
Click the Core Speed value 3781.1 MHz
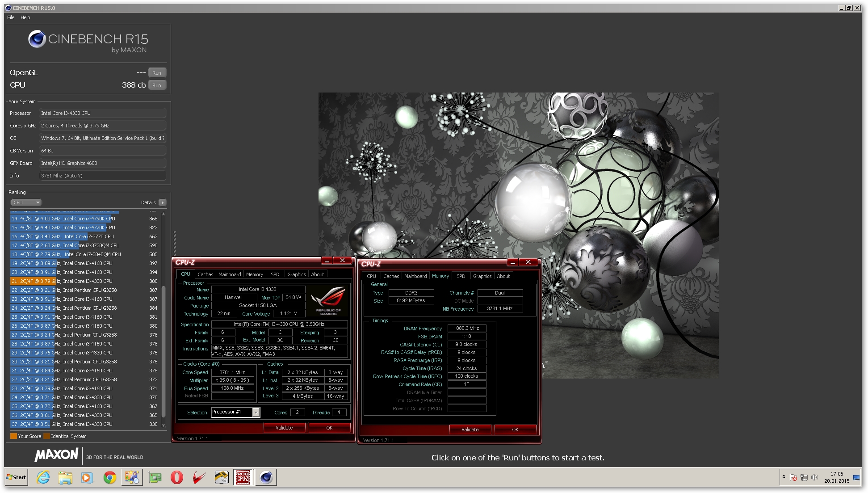click(x=232, y=372)
